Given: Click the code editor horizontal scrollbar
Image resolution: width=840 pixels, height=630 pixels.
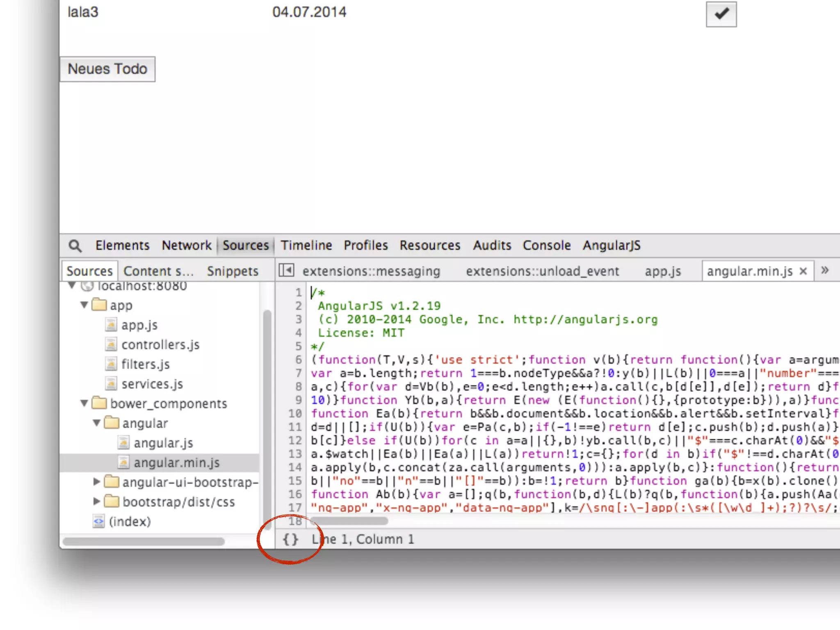Looking at the screenshot, I should [349, 521].
